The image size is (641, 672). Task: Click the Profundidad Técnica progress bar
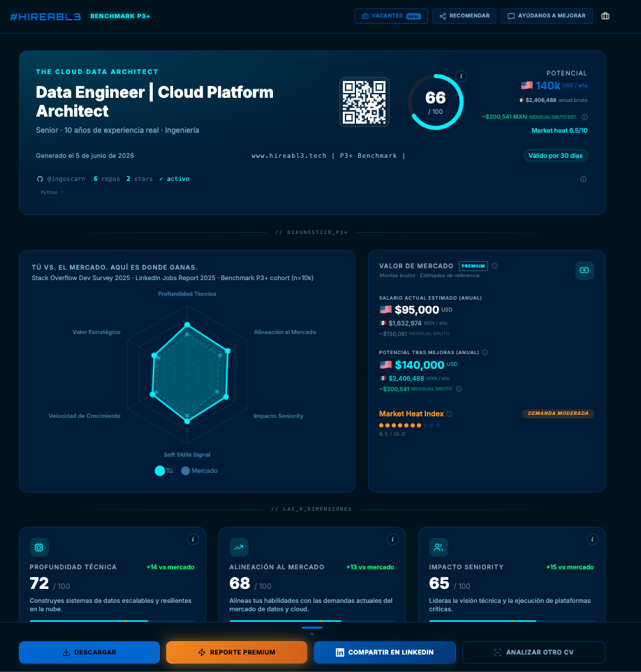[x=112, y=620]
